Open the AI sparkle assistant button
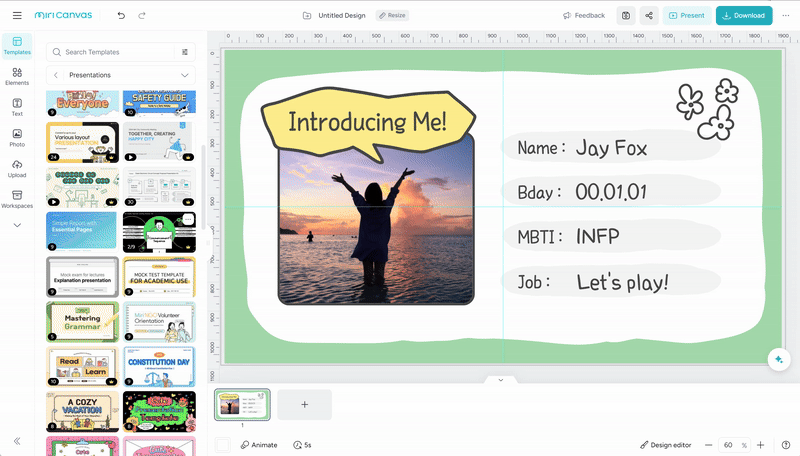800x456 pixels. coord(777,360)
